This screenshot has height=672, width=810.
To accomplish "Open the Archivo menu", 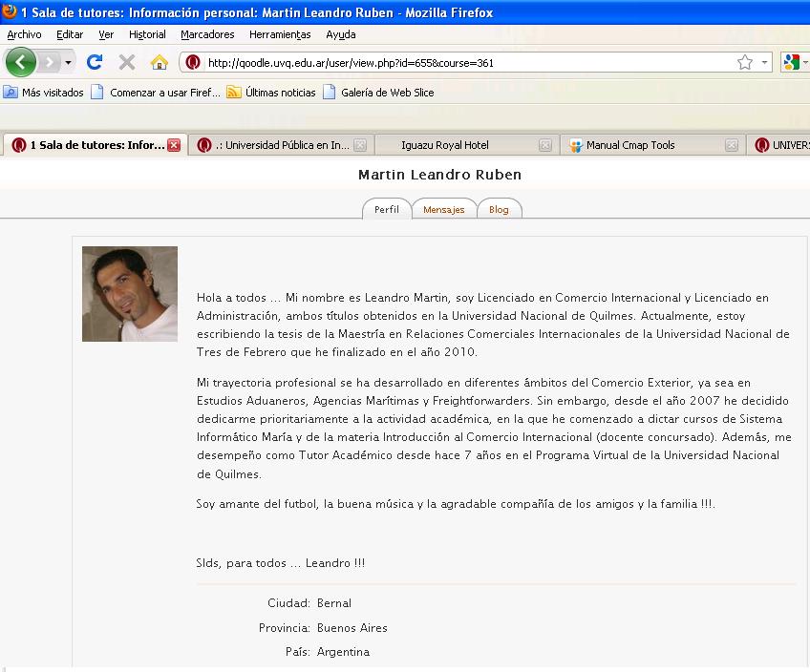I will pos(24,34).
